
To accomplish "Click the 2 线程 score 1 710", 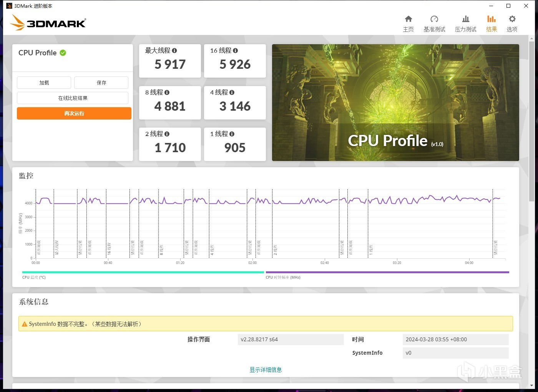I will point(170,148).
